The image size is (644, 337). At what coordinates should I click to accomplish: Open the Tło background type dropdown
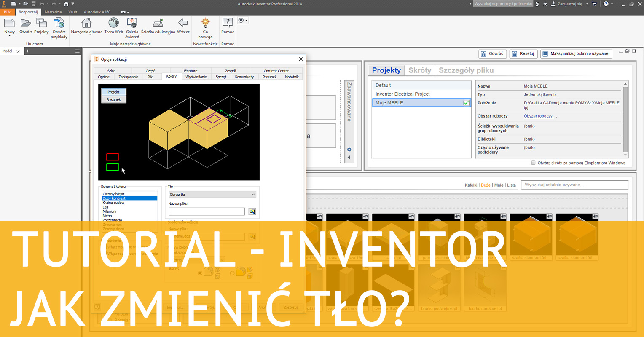(x=212, y=195)
